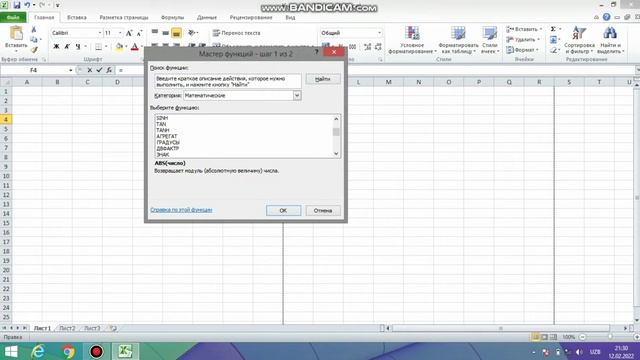
Task: Click the function search description field
Action: pos(228,81)
